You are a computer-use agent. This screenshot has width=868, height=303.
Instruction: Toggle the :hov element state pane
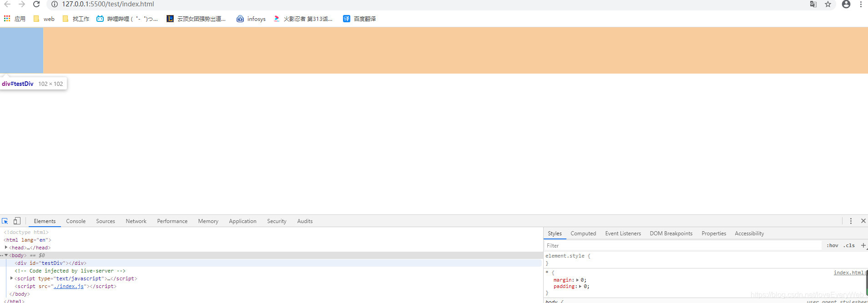pos(833,245)
